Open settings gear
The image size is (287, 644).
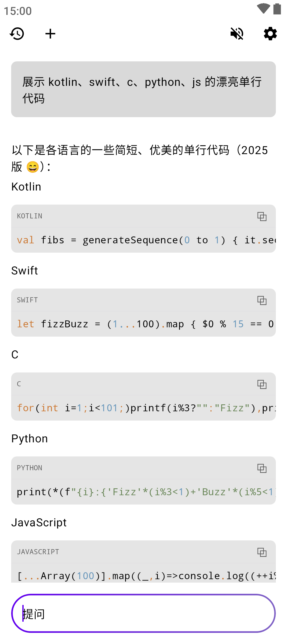[x=270, y=34]
